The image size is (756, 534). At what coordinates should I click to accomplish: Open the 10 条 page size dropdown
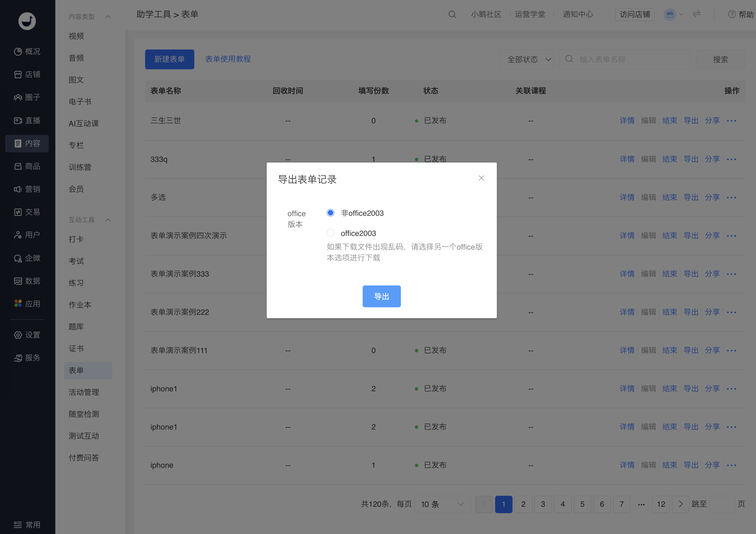[443, 504]
